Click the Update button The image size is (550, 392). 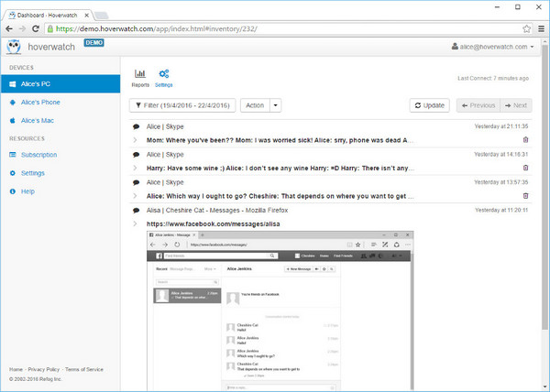click(x=430, y=105)
